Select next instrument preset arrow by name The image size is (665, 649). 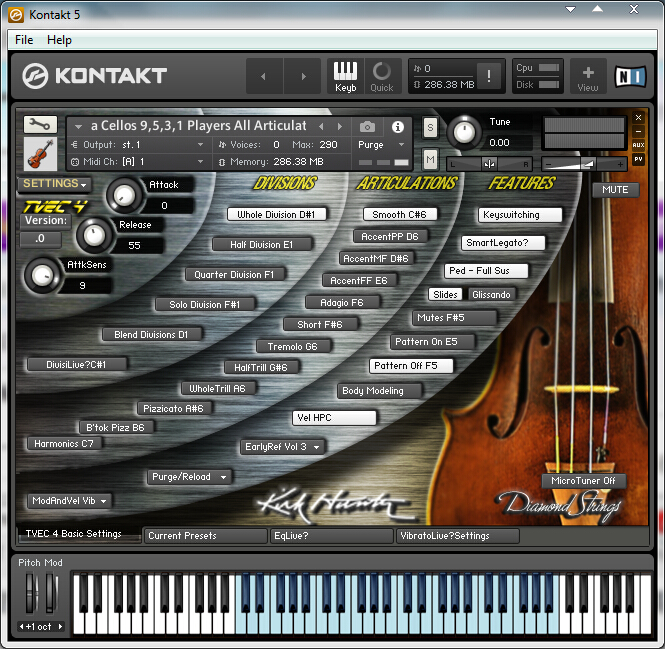point(340,126)
